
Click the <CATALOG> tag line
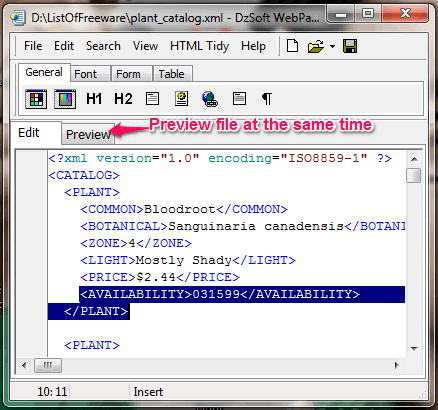coord(84,175)
